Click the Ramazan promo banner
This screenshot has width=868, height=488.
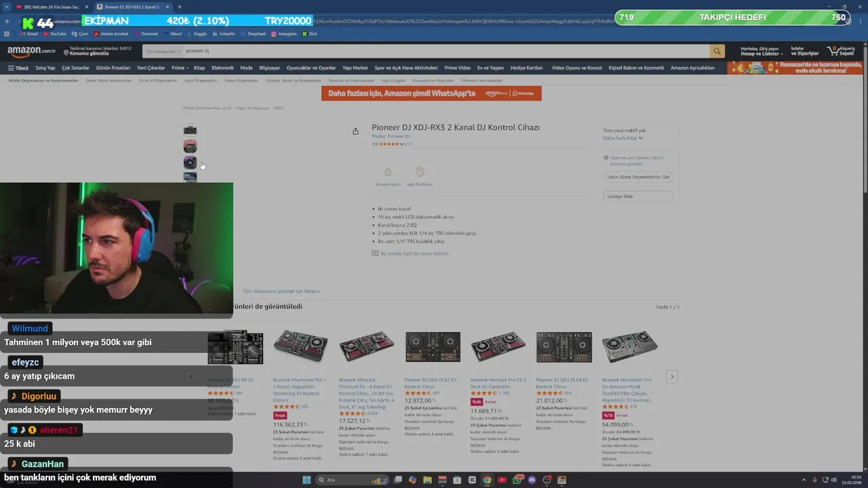(795, 68)
